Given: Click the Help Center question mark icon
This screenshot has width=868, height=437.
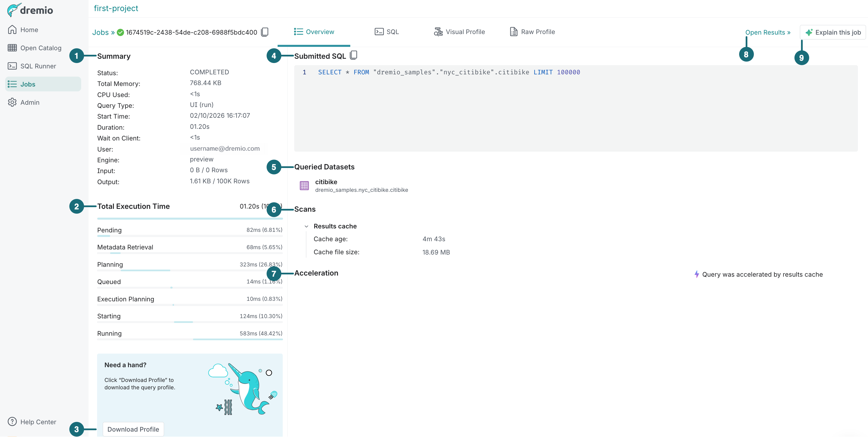Looking at the screenshot, I should (12, 421).
